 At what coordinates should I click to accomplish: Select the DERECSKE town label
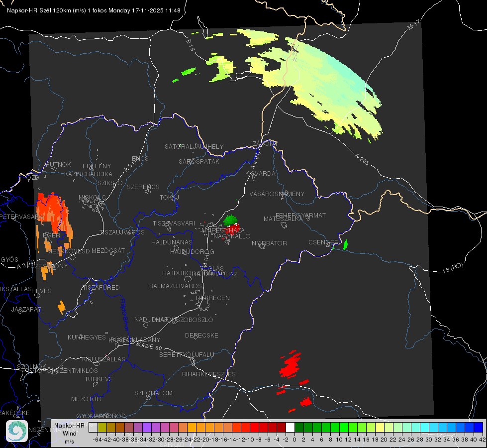click(201, 336)
